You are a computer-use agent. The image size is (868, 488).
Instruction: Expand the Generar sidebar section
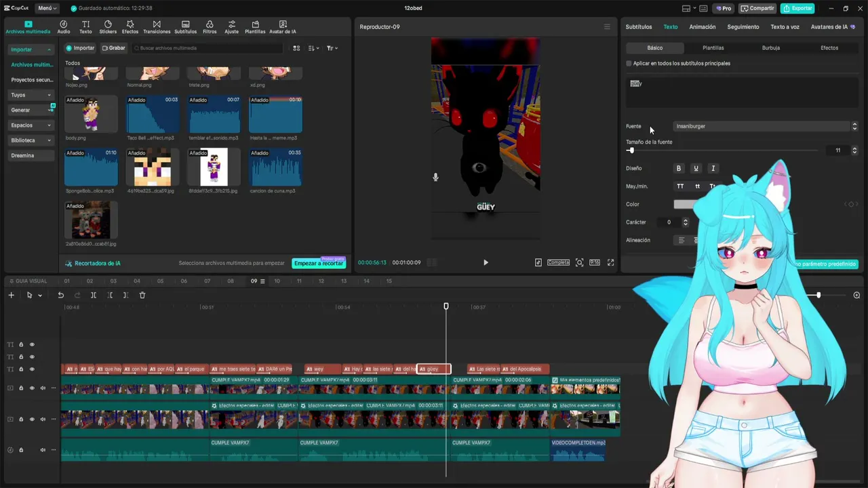[x=31, y=110]
